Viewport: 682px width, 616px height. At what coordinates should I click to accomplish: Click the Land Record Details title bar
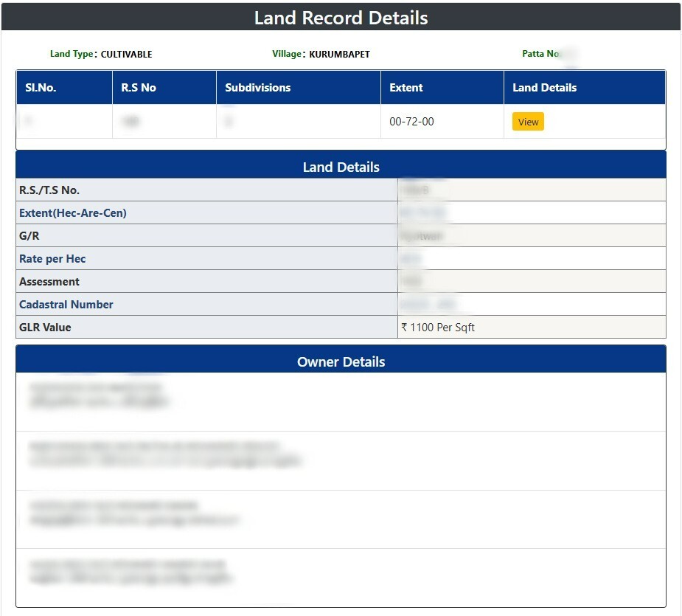click(x=341, y=18)
